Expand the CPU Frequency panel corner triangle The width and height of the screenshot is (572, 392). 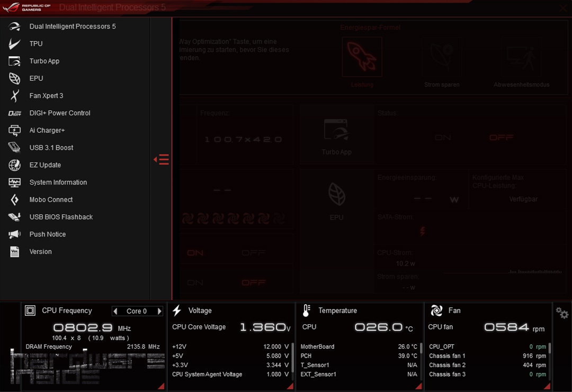161,386
